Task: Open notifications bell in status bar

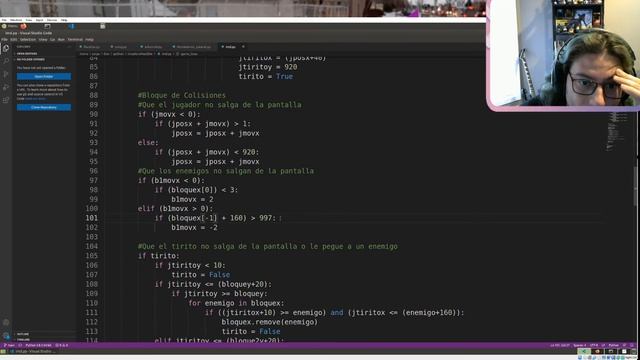Action: pos(632,345)
